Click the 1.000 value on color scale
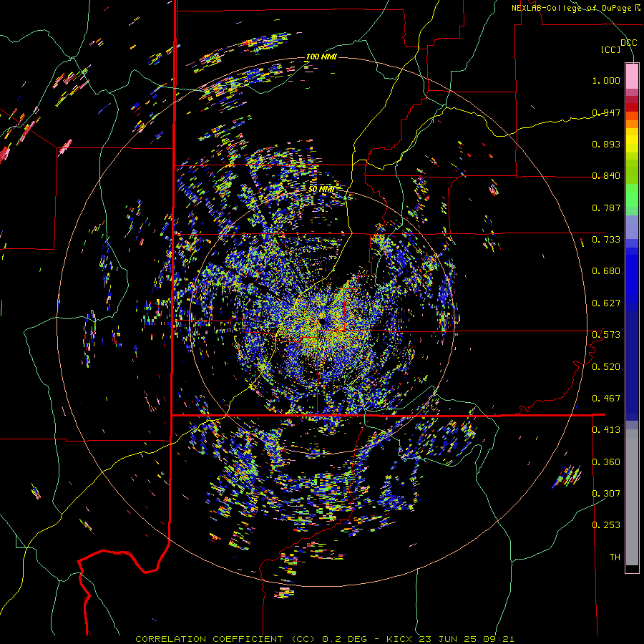This screenshot has height=644, width=644. click(x=606, y=80)
